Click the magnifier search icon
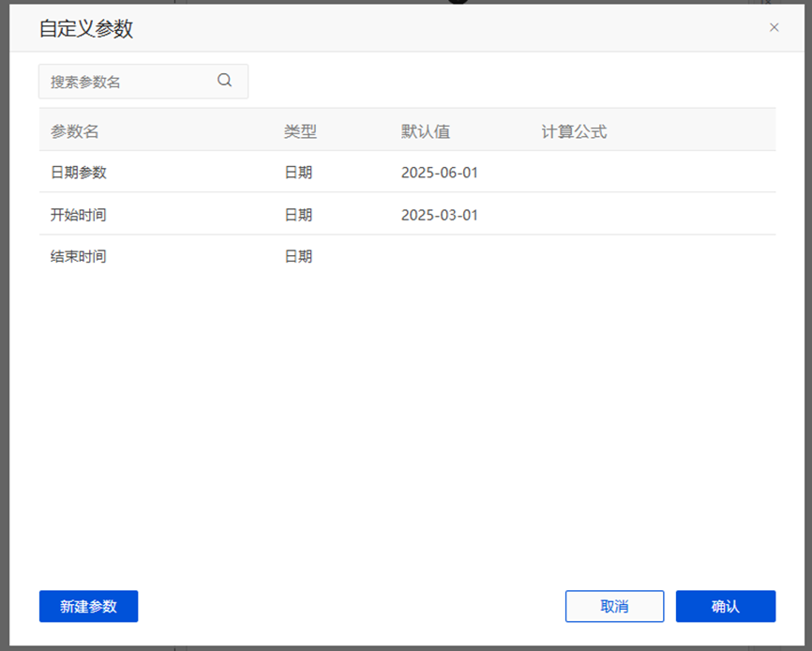This screenshot has height=651, width=812. tap(225, 81)
